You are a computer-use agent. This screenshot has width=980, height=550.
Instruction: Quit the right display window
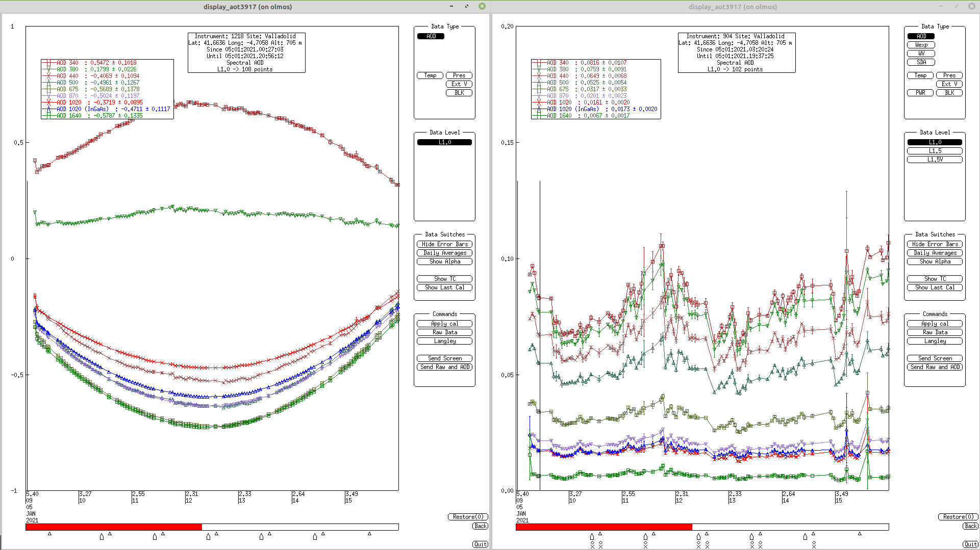click(x=970, y=544)
